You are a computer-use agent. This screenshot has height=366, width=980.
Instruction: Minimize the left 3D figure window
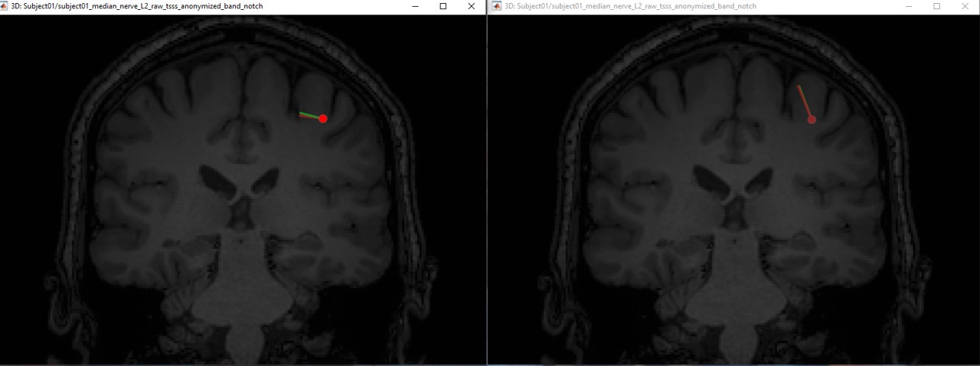pos(415,6)
